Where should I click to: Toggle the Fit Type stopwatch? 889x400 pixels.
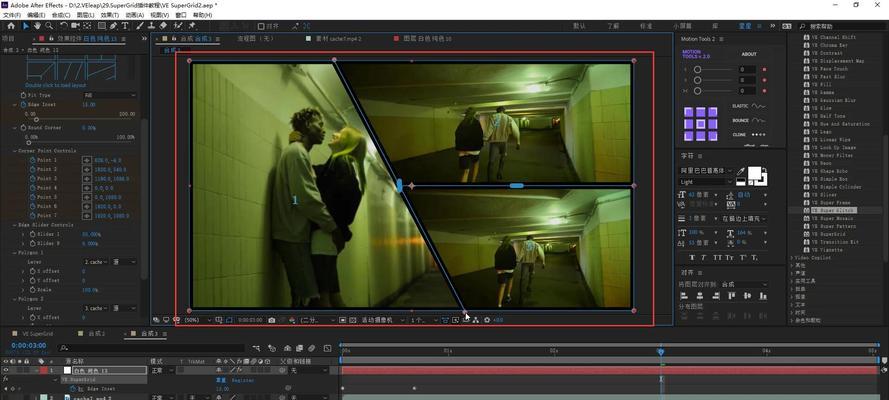tap(24, 95)
